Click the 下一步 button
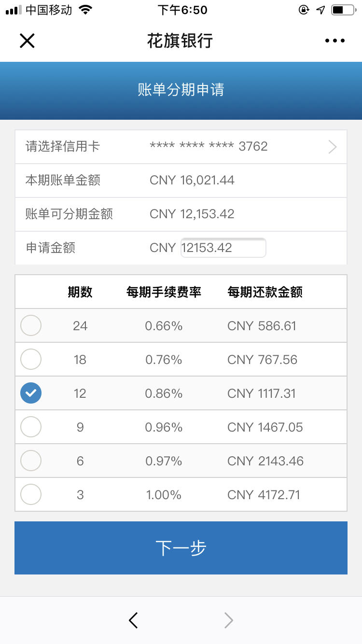 [181, 548]
